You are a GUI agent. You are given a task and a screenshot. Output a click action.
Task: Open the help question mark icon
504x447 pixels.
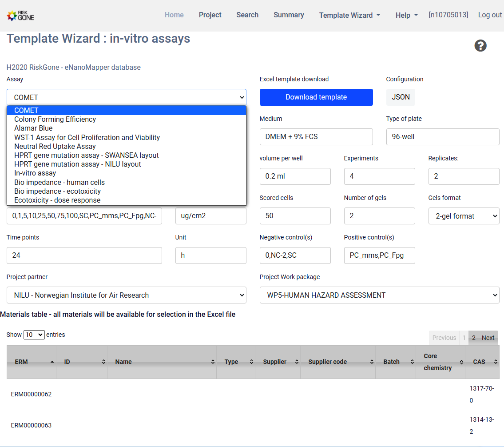point(480,45)
